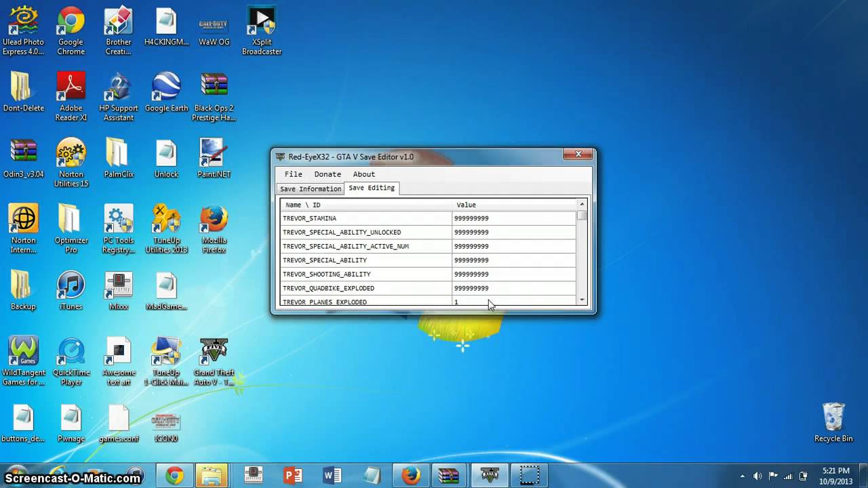Open Donate menu in Save Editor
The image size is (868, 488).
[328, 174]
